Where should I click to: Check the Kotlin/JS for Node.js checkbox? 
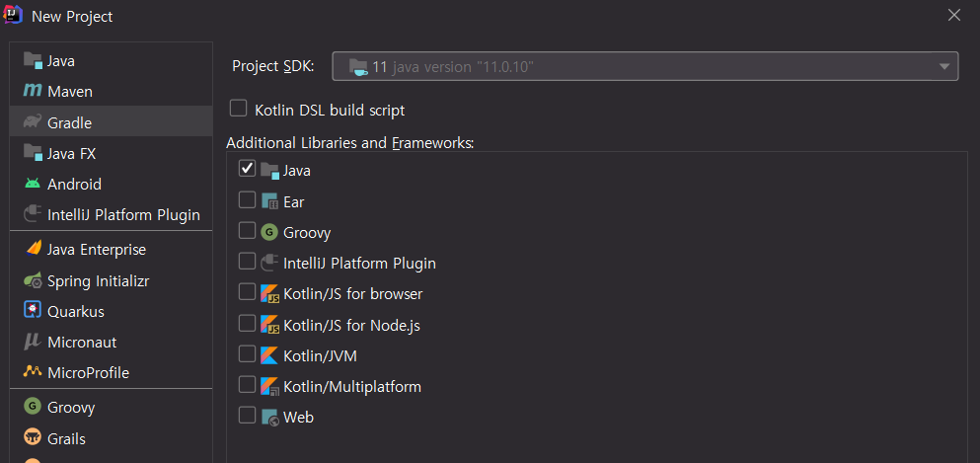(248, 323)
